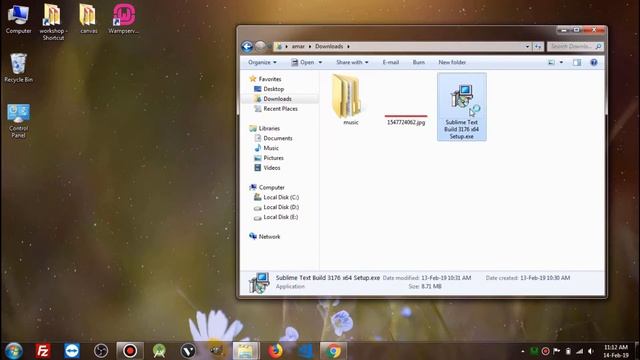This screenshot has width=640, height=360.
Task: Expand the Open button dropdown arrow
Action: (x=320, y=62)
